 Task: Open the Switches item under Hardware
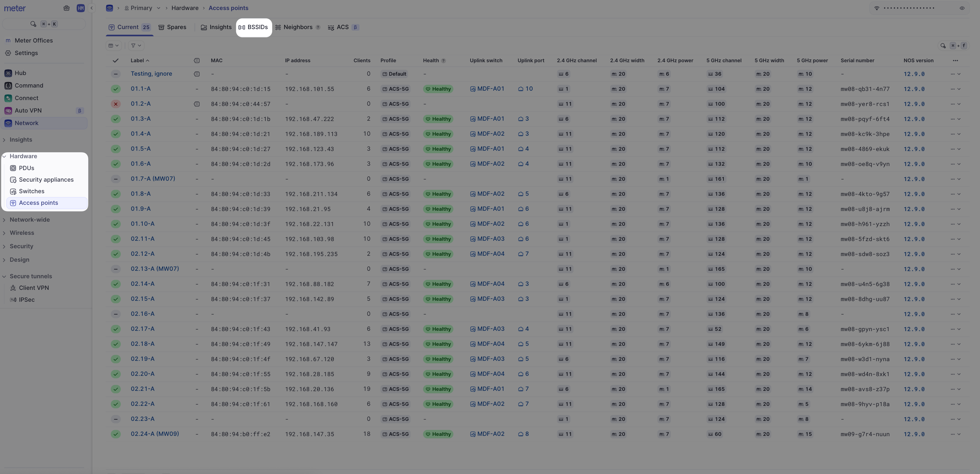(32, 191)
